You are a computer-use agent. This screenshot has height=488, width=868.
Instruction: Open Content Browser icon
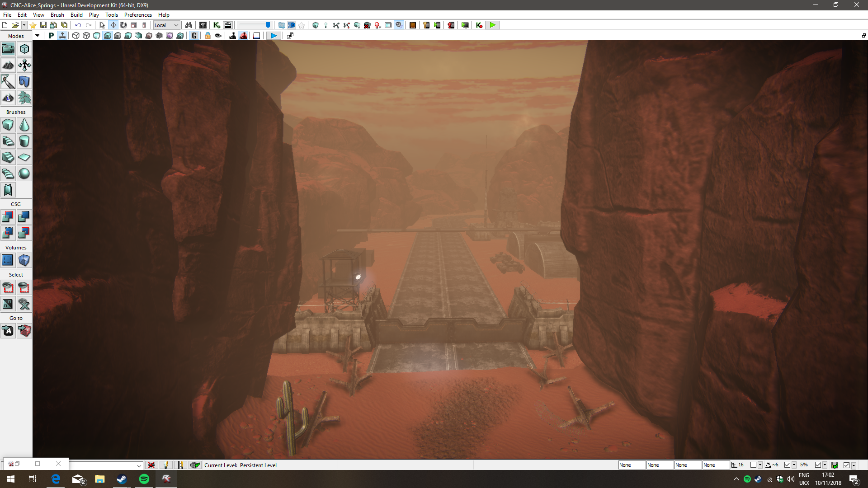[x=203, y=25]
